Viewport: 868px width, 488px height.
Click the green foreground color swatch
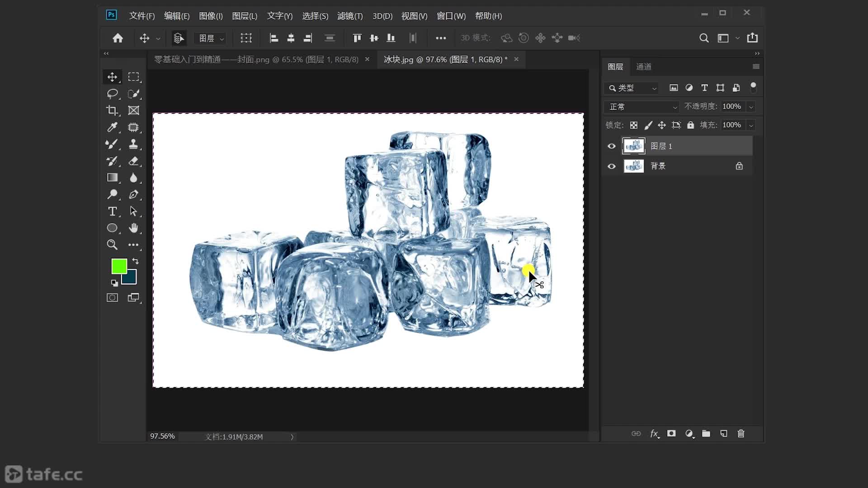click(x=119, y=266)
